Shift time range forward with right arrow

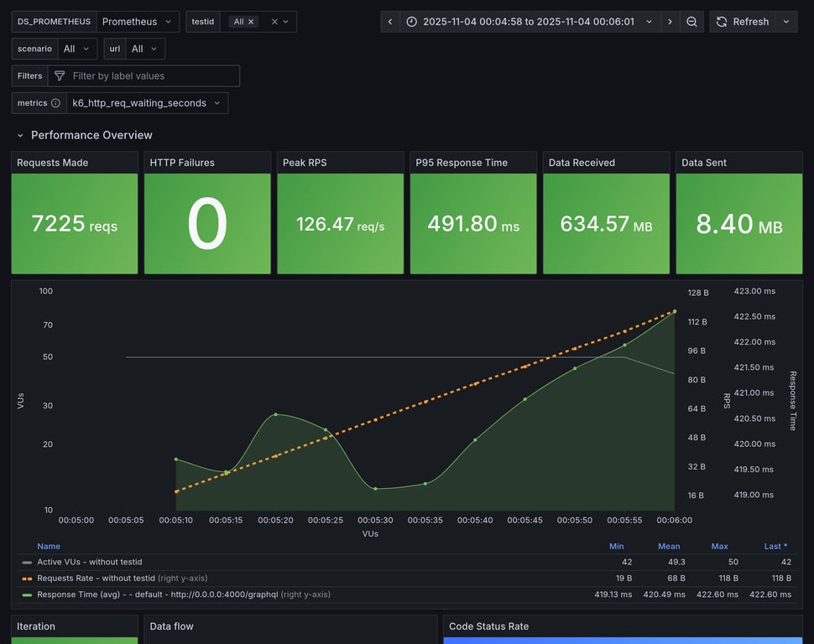click(x=670, y=22)
